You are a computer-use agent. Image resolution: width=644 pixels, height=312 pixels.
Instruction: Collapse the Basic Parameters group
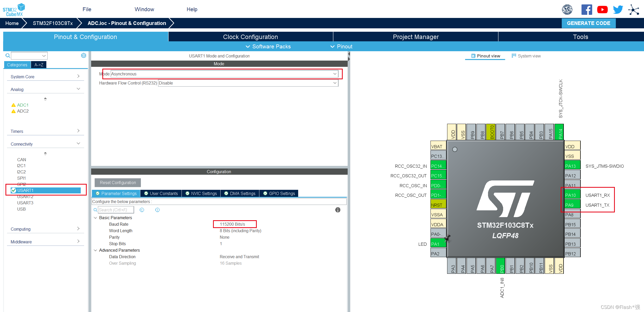(x=95, y=218)
